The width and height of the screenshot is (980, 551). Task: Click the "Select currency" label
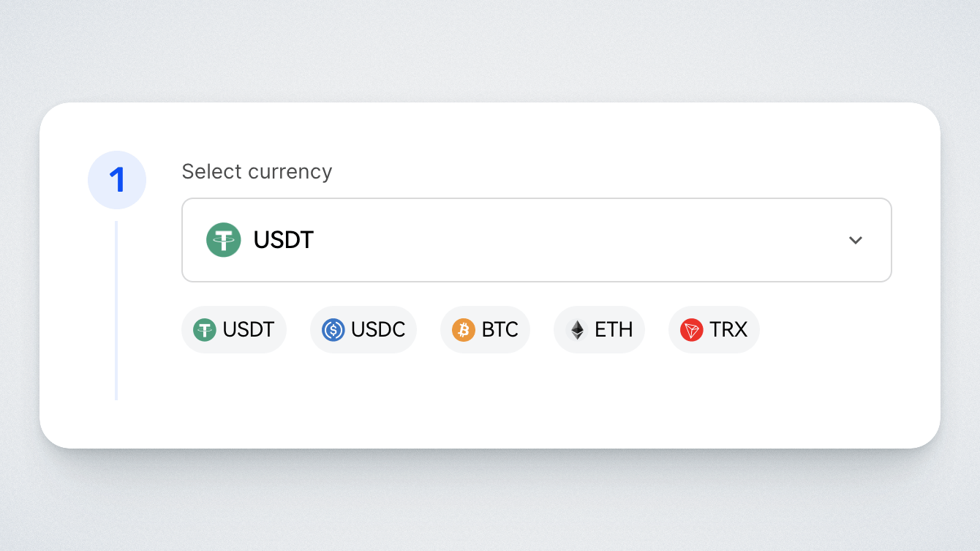tap(257, 171)
